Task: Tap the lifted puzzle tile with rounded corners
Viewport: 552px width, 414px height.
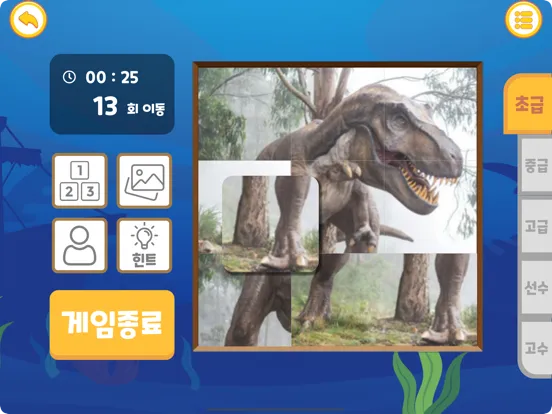Action: (x=270, y=224)
